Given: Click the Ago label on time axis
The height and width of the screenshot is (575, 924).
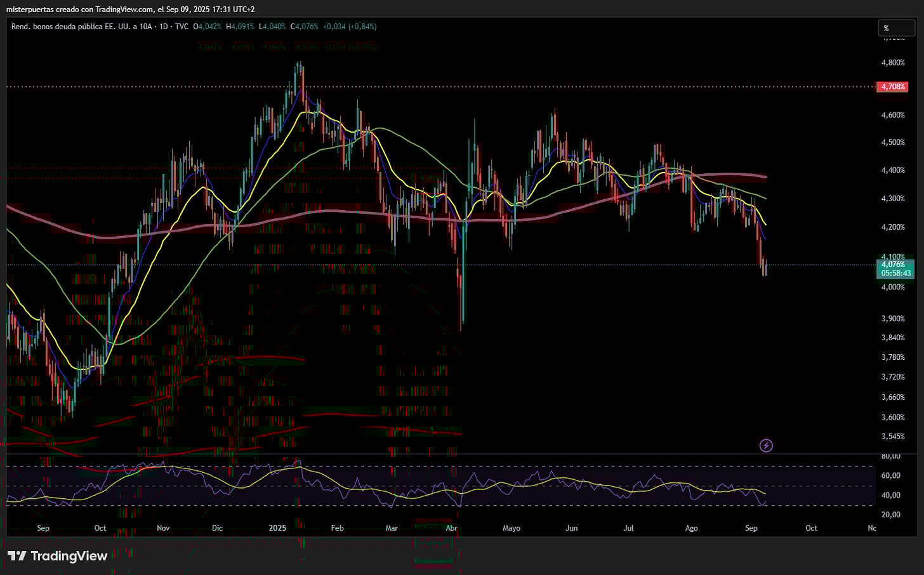Looking at the screenshot, I should pyautogui.click(x=691, y=528).
